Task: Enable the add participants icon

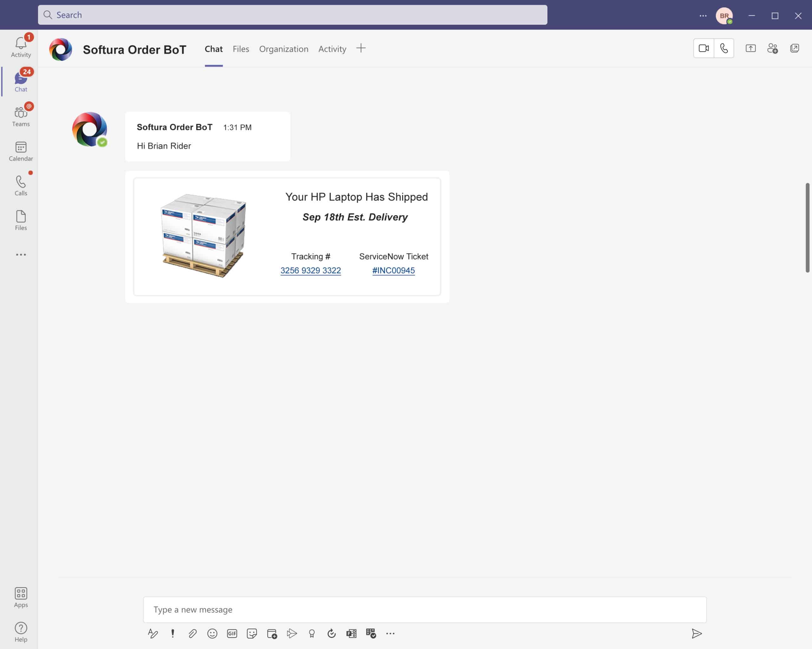Action: [x=772, y=48]
